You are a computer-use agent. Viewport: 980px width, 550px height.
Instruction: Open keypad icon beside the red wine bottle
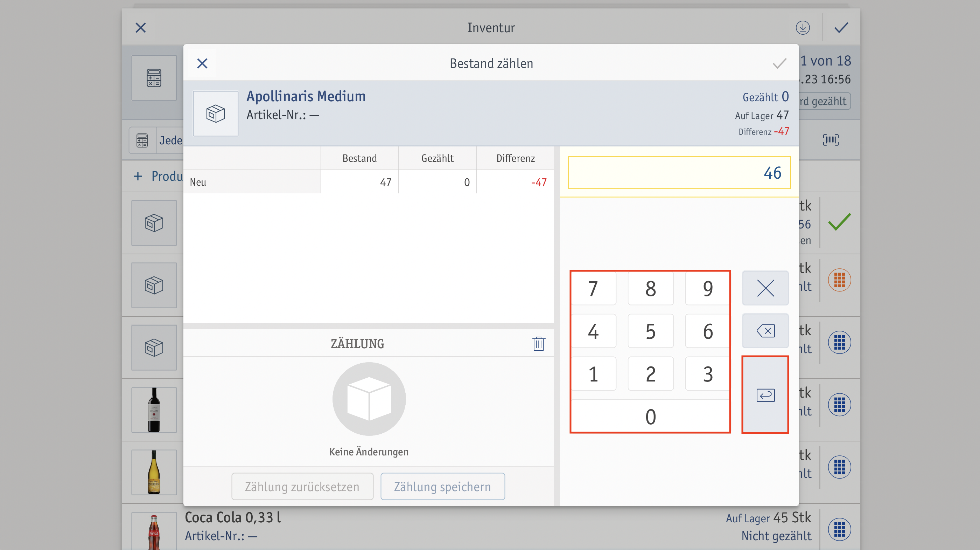coord(839,405)
